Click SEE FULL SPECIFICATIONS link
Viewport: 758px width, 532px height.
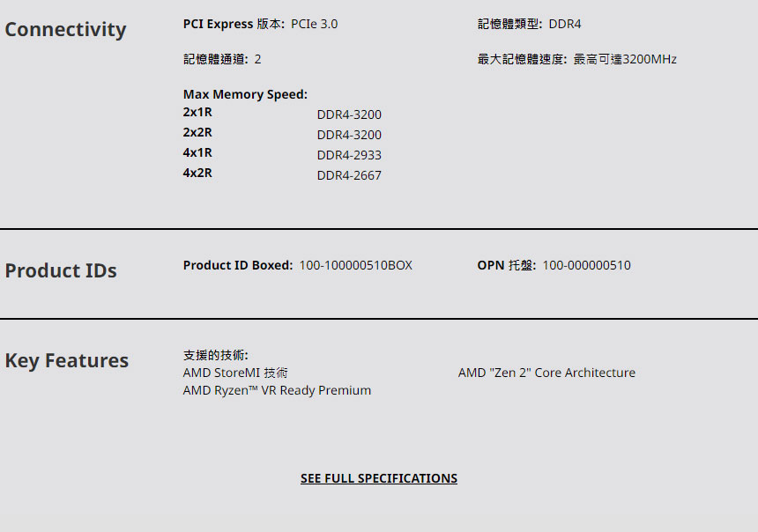tap(378, 478)
